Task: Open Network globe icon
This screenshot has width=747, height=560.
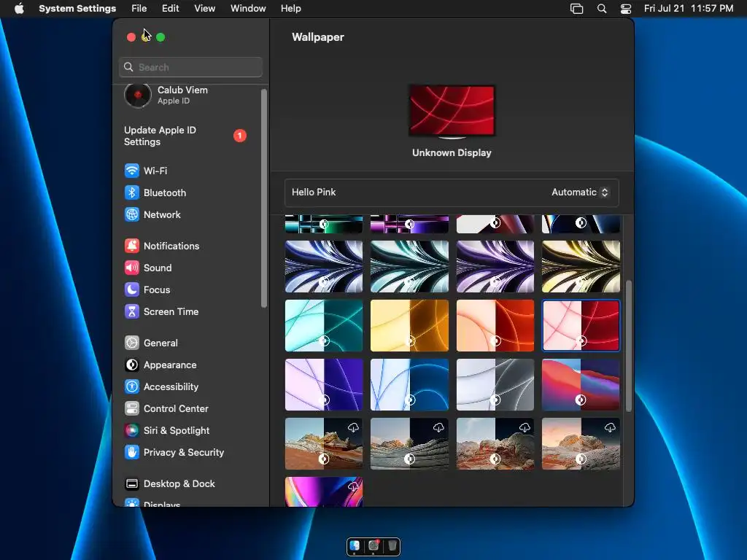Action: click(132, 214)
